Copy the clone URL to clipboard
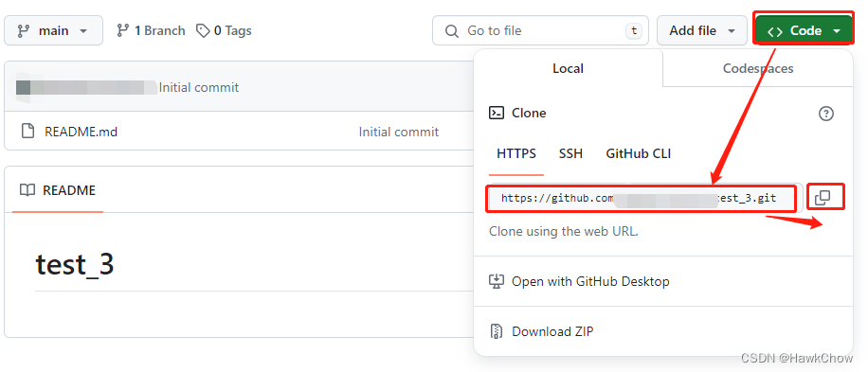 [x=823, y=197]
